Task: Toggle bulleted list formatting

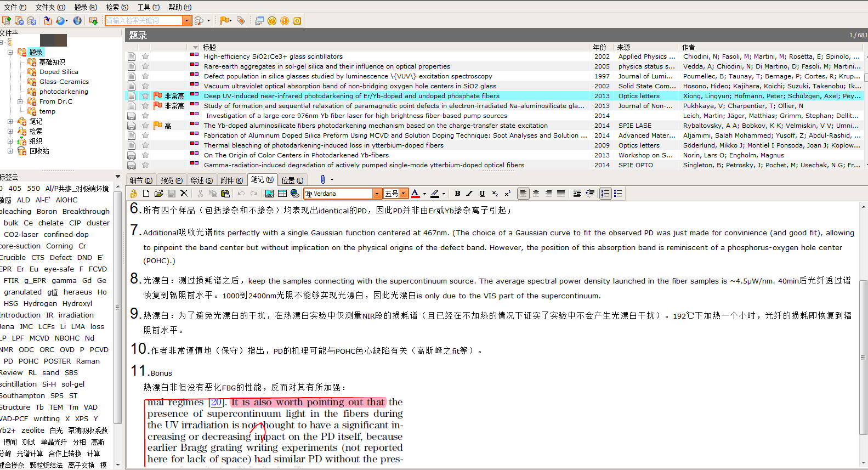Action: pos(618,194)
